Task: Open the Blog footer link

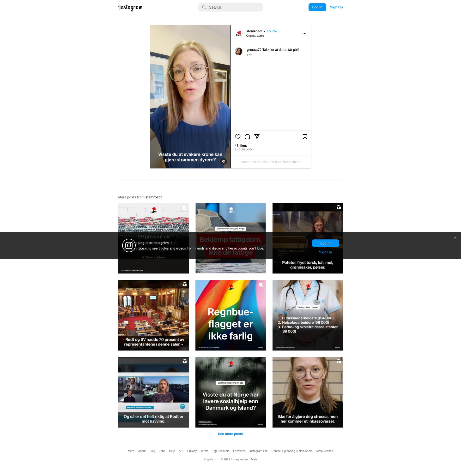Action: (x=152, y=451)
